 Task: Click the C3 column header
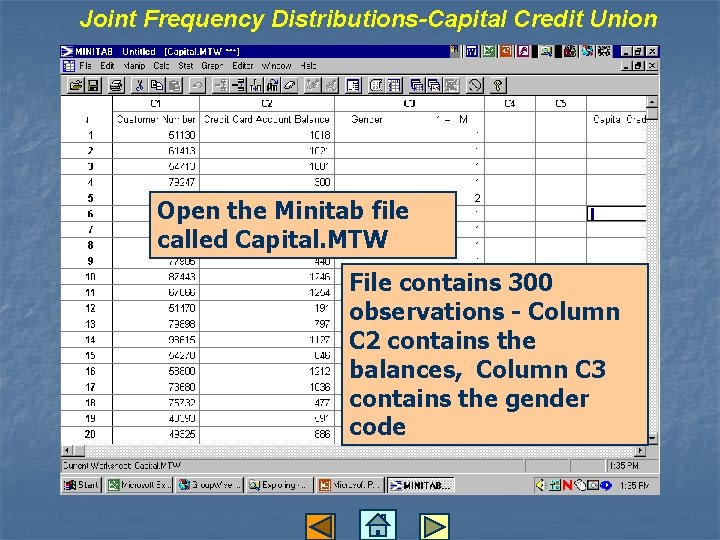point(409,103)
